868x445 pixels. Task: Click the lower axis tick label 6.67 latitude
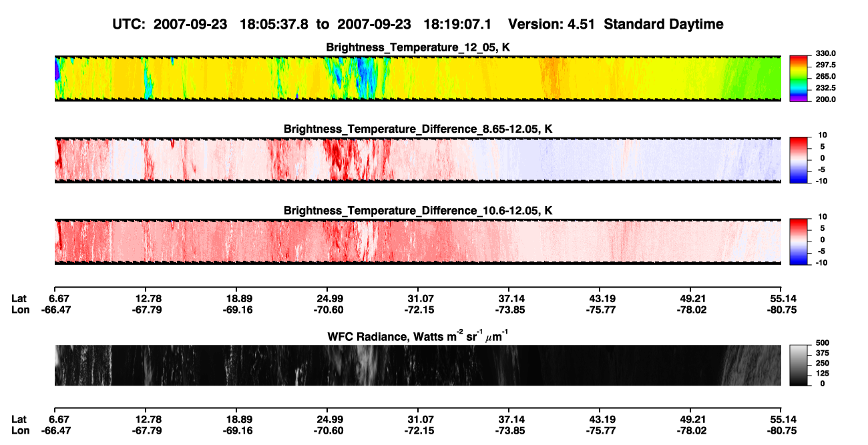tap(60, 419)
